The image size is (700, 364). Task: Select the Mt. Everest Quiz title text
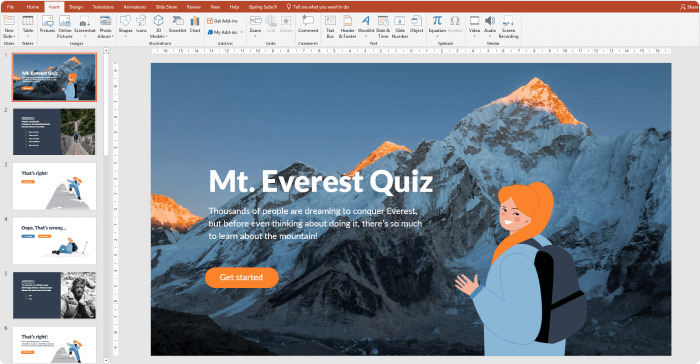(321, 181)
